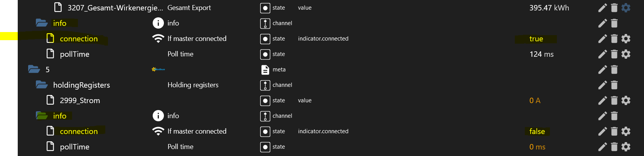Collapse the folder named 5
Viewport: 644px width, 156px height.
point(34,69)
